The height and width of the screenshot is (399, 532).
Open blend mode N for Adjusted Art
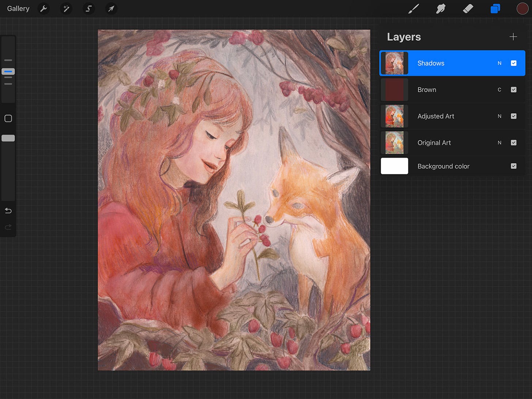click(x=499, y=116)
